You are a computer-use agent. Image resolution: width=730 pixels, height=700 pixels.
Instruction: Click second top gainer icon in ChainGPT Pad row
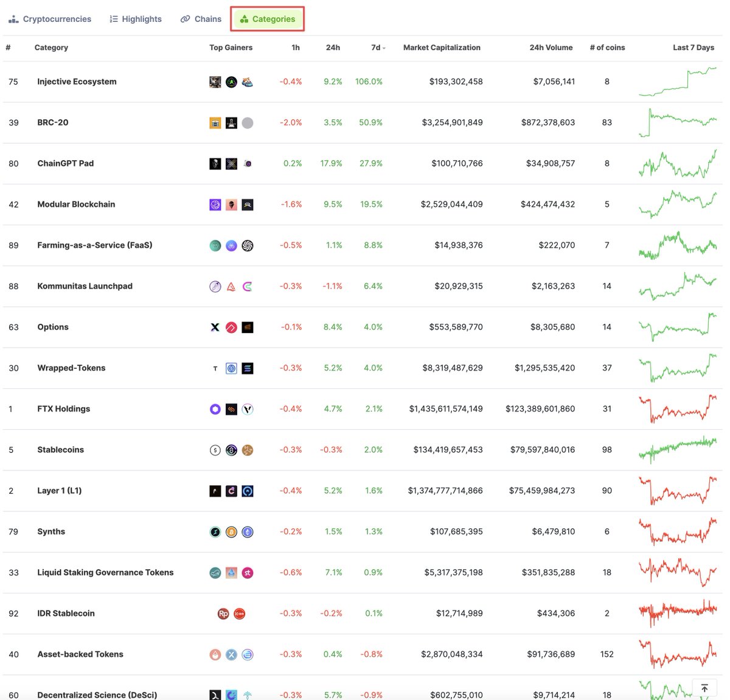[x=231, y=164]
